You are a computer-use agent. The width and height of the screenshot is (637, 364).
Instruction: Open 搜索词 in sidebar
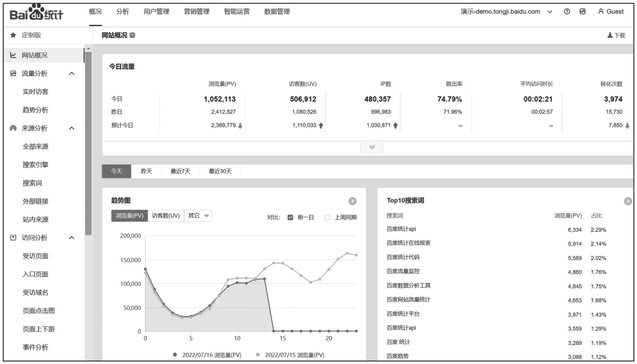tap(32, 183)
